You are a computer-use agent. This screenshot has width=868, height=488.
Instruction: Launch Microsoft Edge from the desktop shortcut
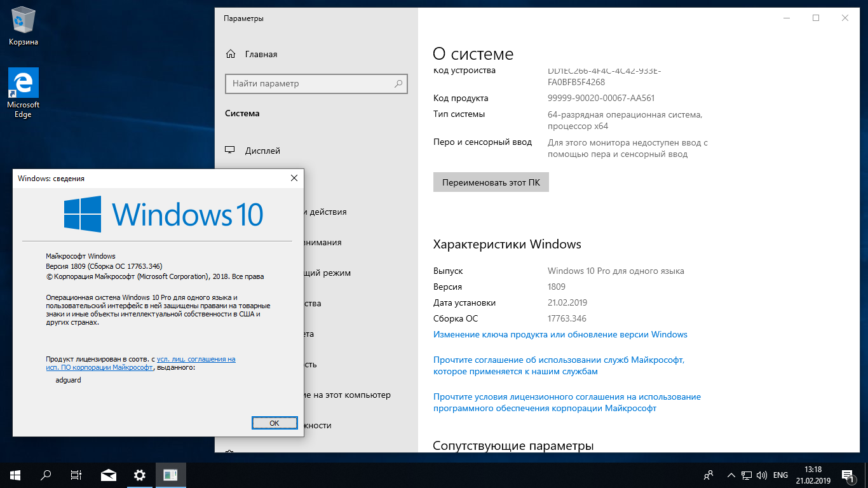[24, 92]
